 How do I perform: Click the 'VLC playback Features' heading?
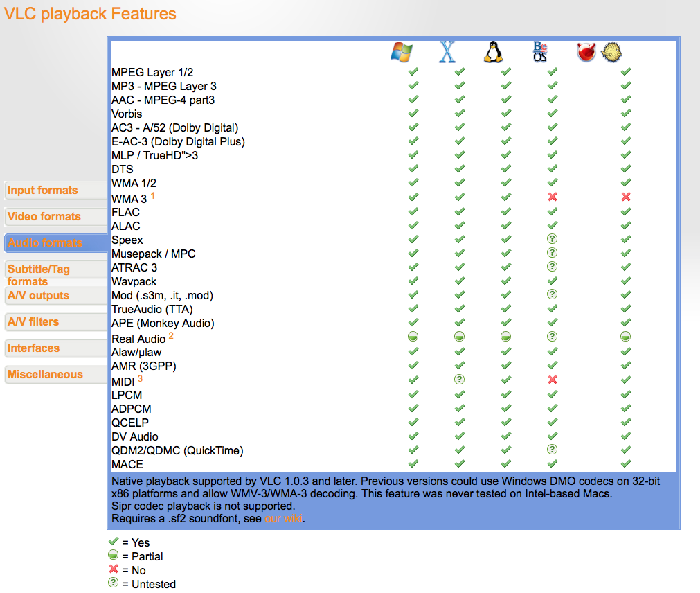pos(90,14)
